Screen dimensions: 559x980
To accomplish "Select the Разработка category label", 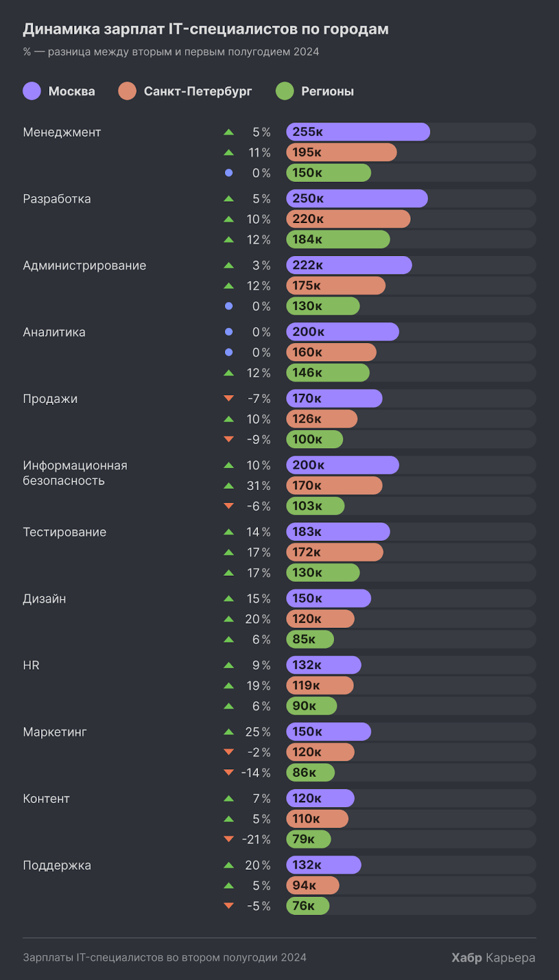I will point(57,199).
